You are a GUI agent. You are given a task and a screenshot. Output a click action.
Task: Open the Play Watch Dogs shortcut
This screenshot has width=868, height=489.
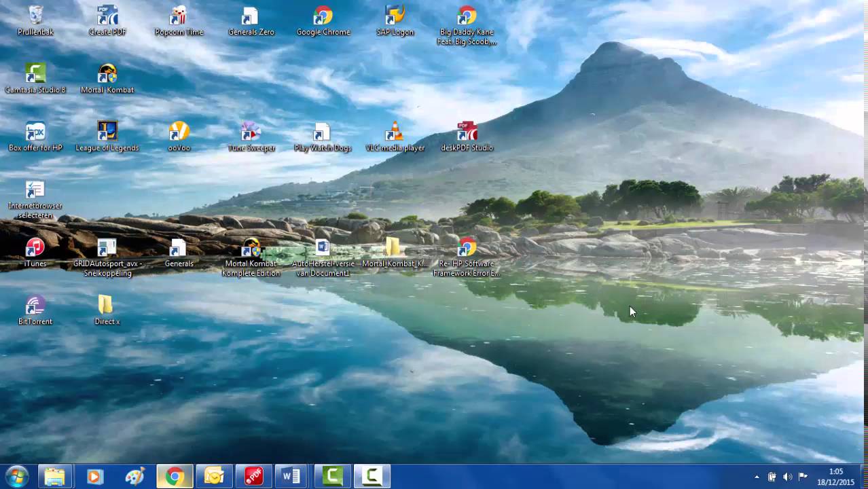(x=321, y=132)
